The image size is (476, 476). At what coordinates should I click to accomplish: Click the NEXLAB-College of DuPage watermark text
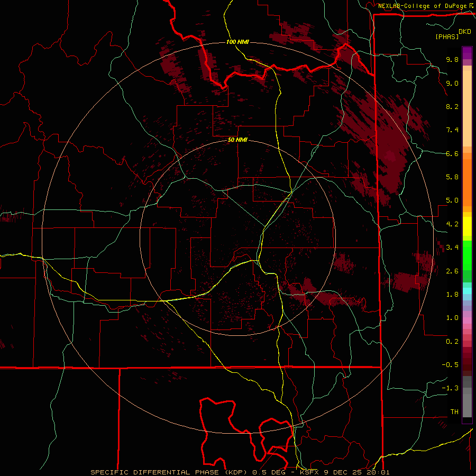tap(426, 6)
